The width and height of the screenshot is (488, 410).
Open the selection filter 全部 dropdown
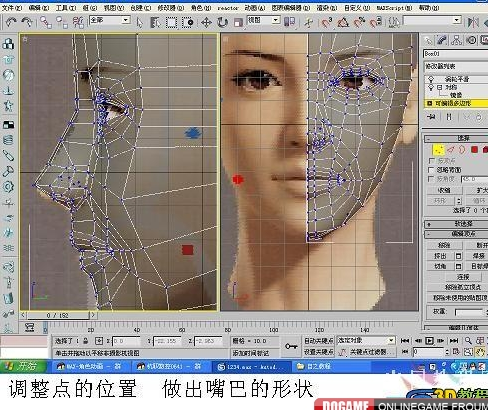[x=110, y=20]
